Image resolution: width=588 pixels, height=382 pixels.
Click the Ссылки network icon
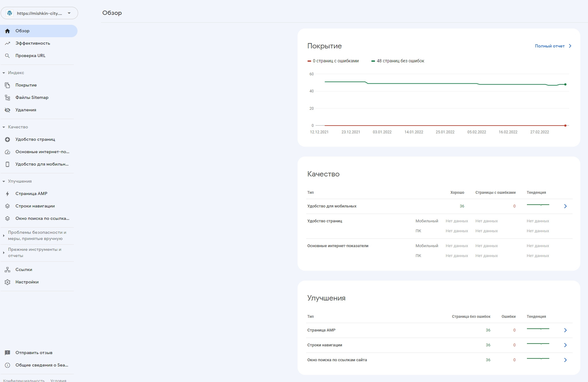click(x=7, y=270)
